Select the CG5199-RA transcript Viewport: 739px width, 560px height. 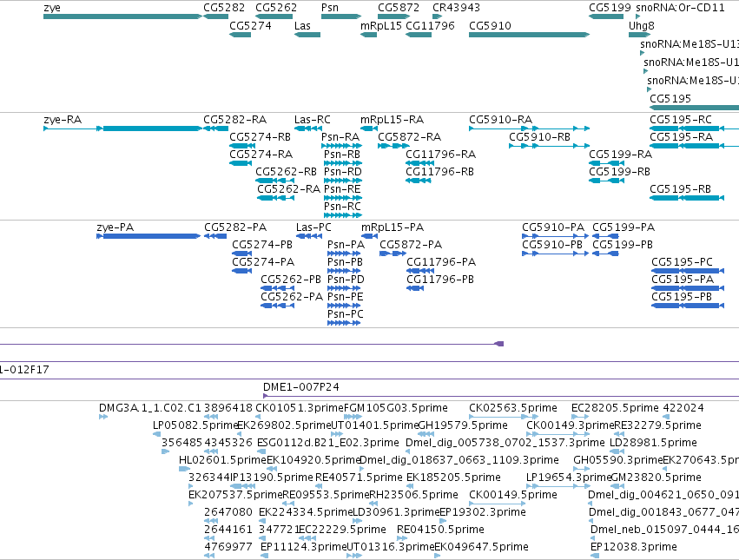(x=606, y=163)
